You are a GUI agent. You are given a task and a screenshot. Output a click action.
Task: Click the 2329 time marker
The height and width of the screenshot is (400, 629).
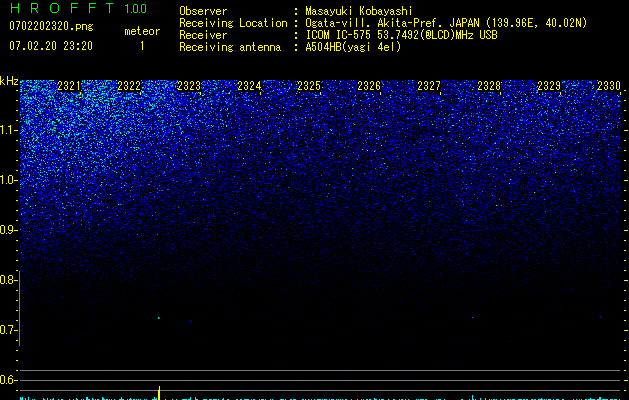click(x=549, y=85)
